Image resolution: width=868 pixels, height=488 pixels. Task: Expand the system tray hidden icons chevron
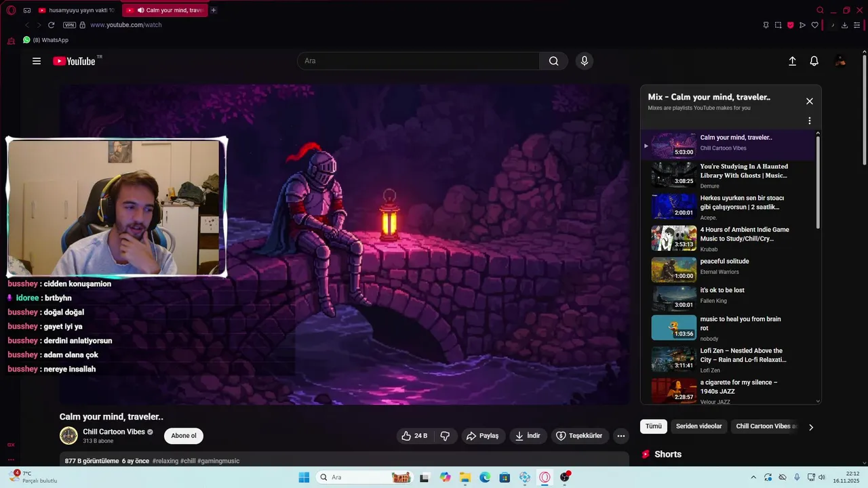coord(753,477)
